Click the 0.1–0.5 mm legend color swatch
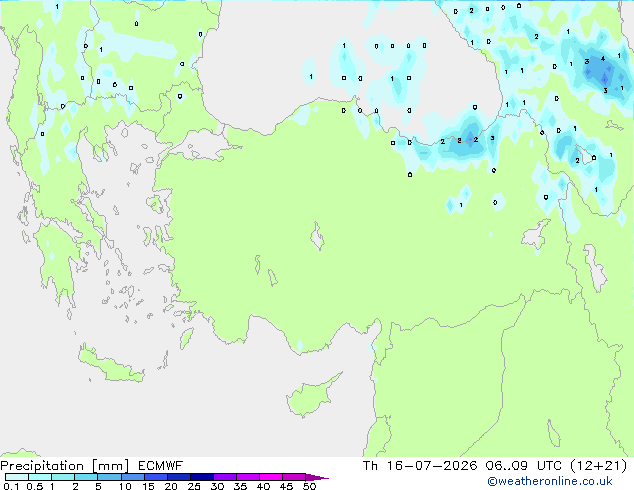The height and width of the screenshot is (490, 634). [17, 477]
